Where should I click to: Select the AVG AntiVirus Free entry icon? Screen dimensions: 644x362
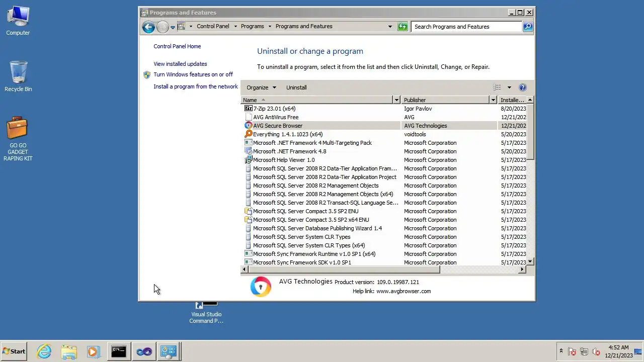coord(248,117)
